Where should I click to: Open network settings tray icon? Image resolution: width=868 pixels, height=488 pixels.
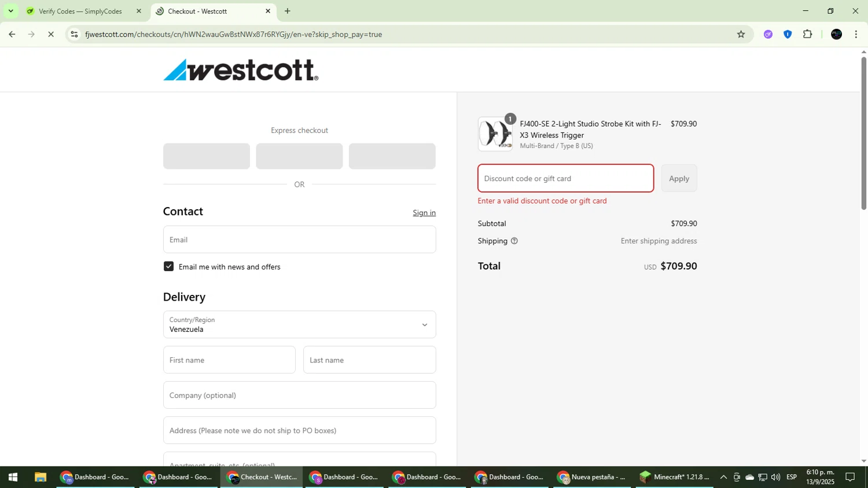coord(763,477)
